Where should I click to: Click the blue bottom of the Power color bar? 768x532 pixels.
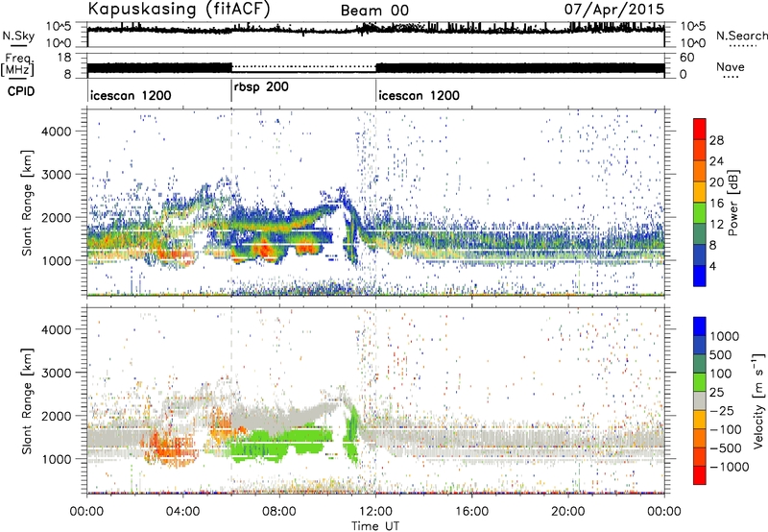pos(700,276)
